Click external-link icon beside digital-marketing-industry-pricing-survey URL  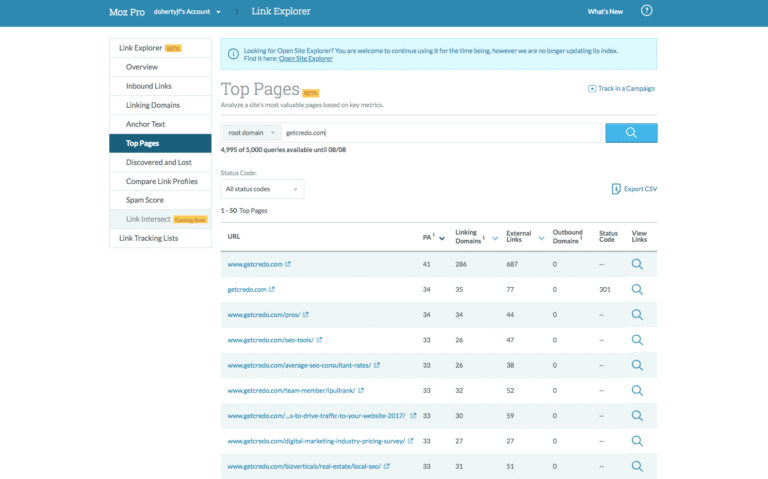pos(410,441)
